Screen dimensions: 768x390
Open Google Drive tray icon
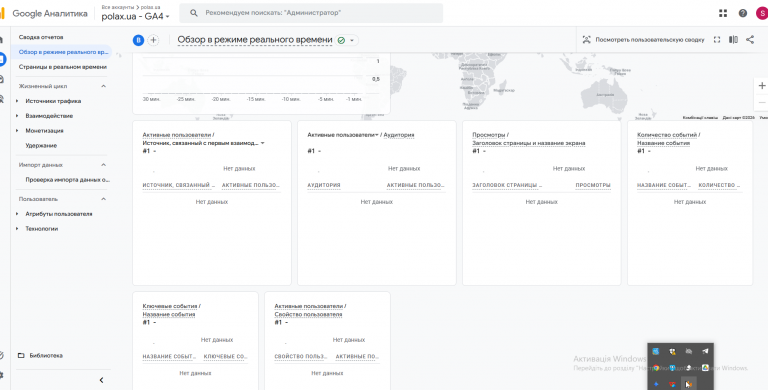click(705, 368)
